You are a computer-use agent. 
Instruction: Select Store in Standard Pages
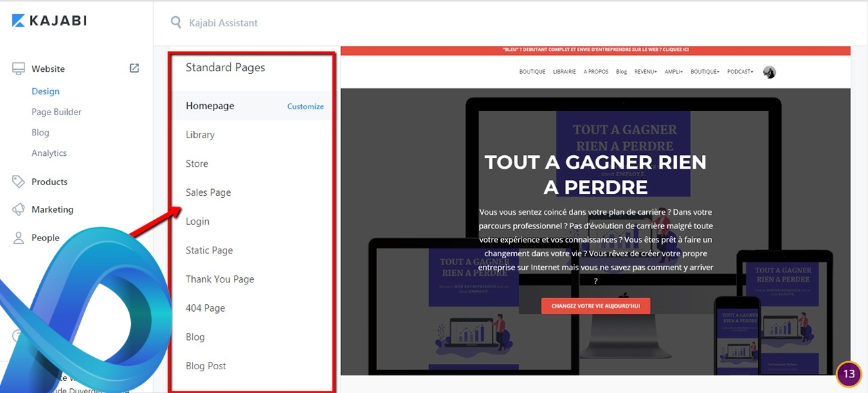click(197, 163)
